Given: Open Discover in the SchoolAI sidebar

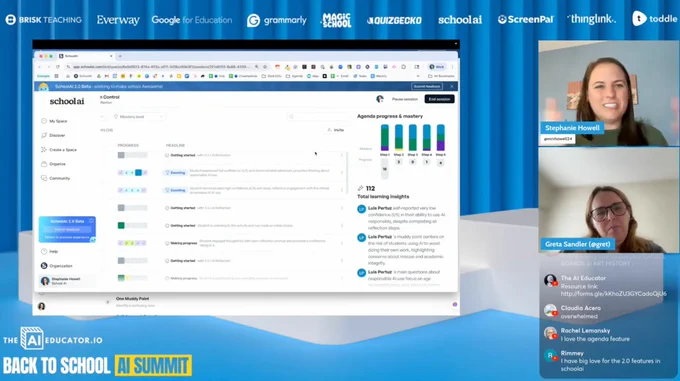Looking at the screenshot, I should 53,135.
